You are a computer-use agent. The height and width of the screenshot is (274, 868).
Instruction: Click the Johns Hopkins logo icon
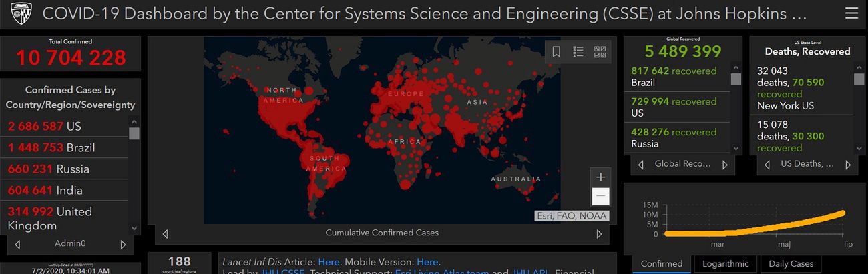tap(21, 13)
